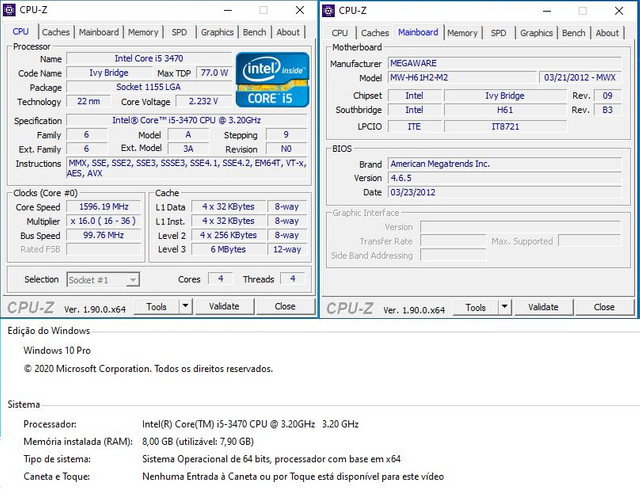Minimize the left CPU-Z window
The image size is (640, 490).
click(x=229, y=10)
